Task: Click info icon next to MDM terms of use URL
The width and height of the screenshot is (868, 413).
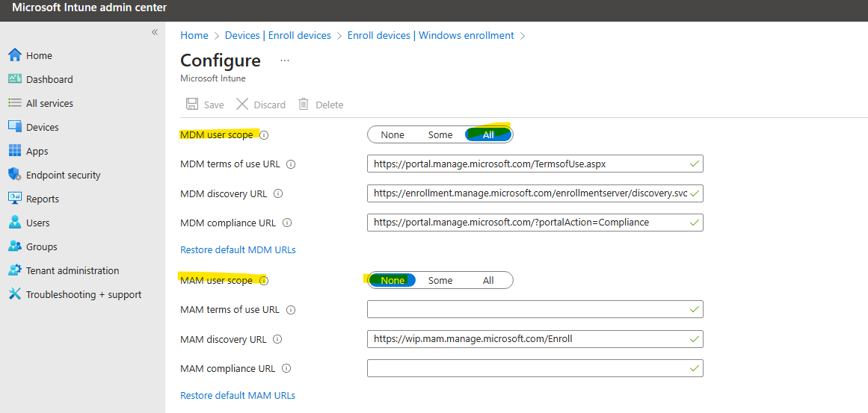Action: click(291, 164)
